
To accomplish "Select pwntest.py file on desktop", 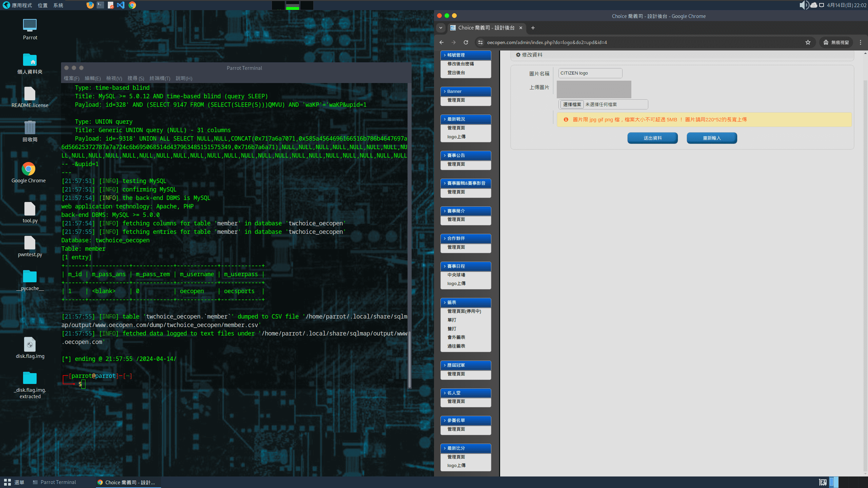I will click(x=30, y=246).
